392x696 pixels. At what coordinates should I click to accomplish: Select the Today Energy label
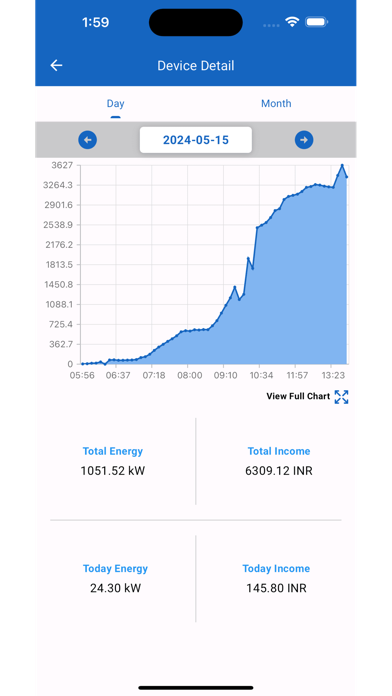point(115,569)
